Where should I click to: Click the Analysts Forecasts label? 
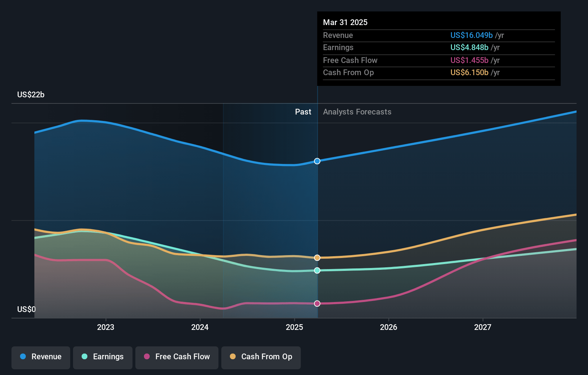(x=357, y=112)
